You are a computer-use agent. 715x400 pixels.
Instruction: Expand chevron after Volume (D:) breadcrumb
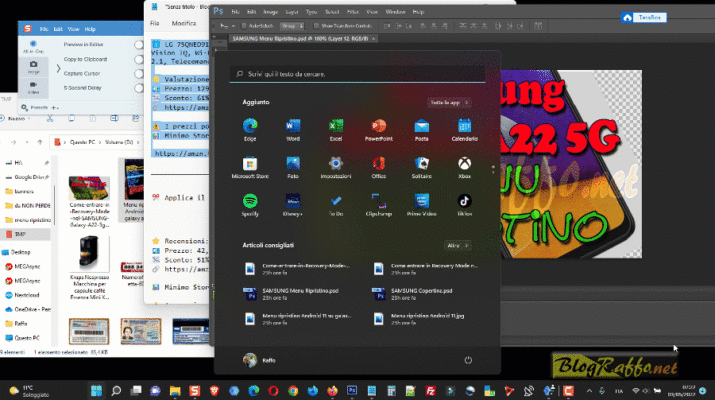click(138, 142)
